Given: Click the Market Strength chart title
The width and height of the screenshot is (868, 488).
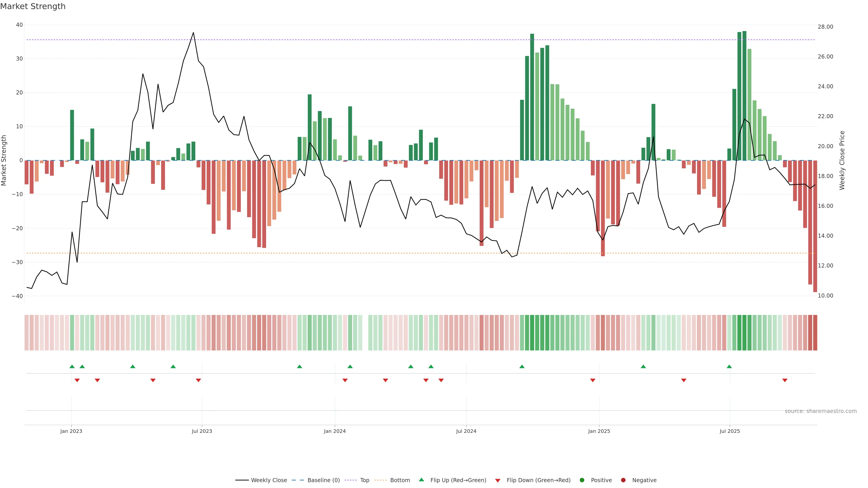Looking at the screenshot, I should 33,6.
